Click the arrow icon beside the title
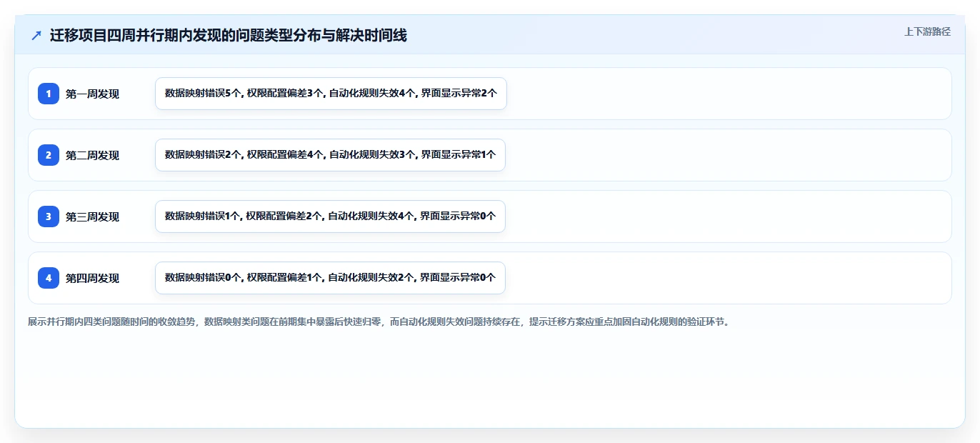Viewport: 980px width, 443px height. [36, 36]
